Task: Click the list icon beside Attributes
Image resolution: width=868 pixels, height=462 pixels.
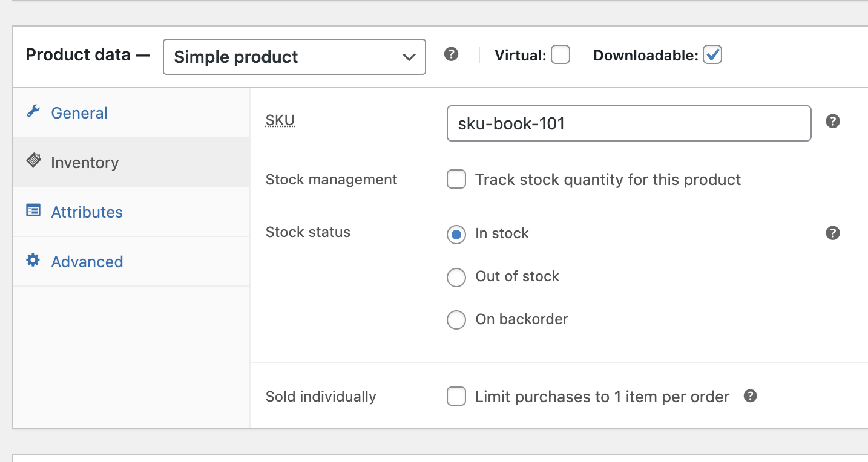Action: point(33,211)
